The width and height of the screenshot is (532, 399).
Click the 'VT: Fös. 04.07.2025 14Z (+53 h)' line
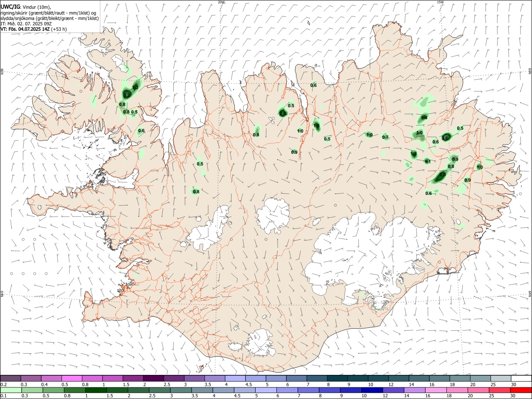[33, 29]
